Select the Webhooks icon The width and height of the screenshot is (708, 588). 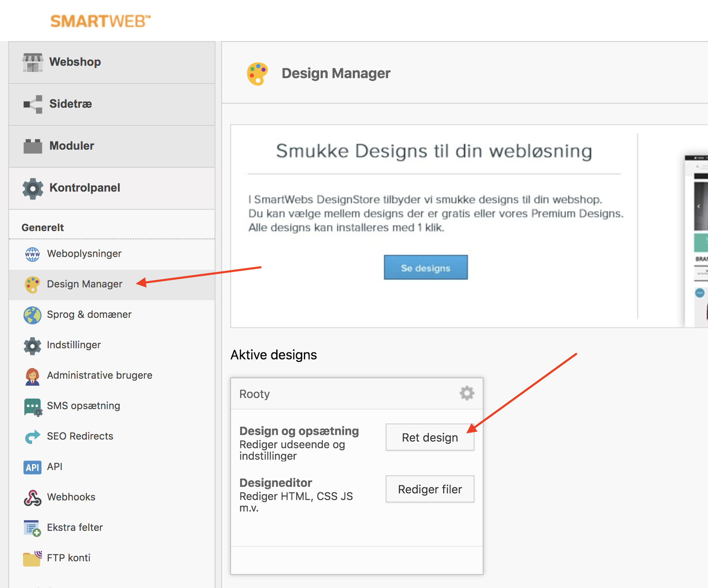(32, 497)
